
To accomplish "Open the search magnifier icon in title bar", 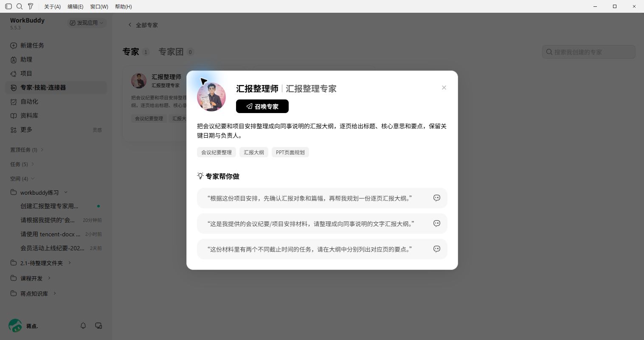I will [x=20, y=6].
